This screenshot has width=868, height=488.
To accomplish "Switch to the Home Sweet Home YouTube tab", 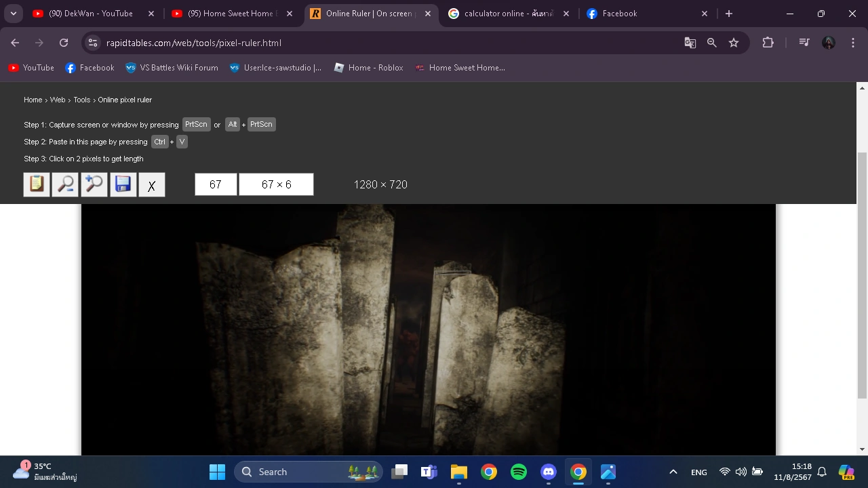I will (x=231, y=14).
